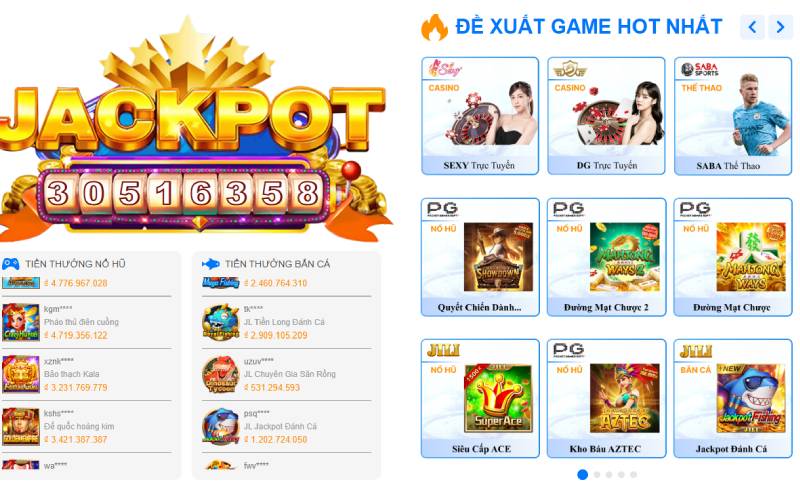Open Quyết Chiến Dành slot game

(480, 257)
